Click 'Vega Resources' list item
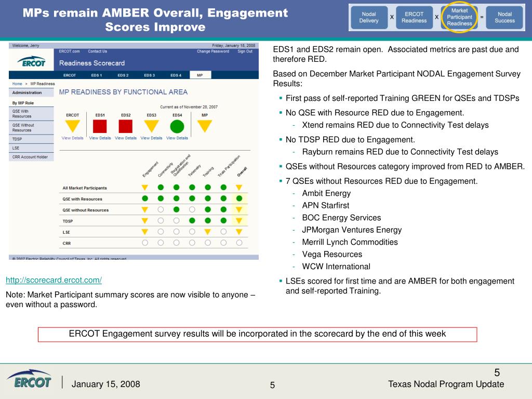 332,254
